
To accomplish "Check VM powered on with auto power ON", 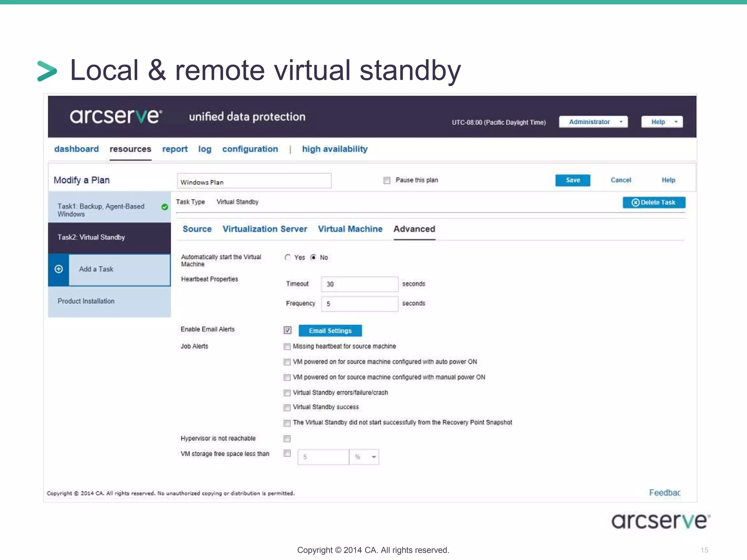I will pyautogui.click(x=287, y=362).
